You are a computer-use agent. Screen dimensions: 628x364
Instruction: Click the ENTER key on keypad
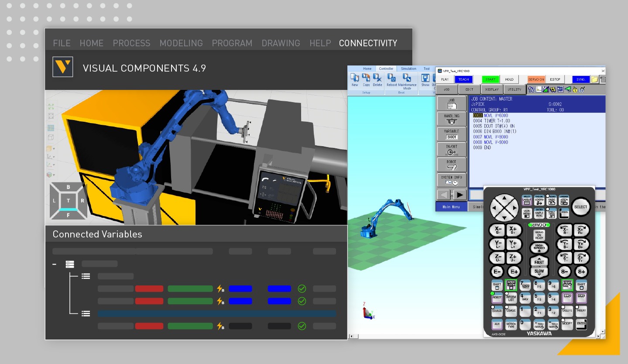pos(581,324)
